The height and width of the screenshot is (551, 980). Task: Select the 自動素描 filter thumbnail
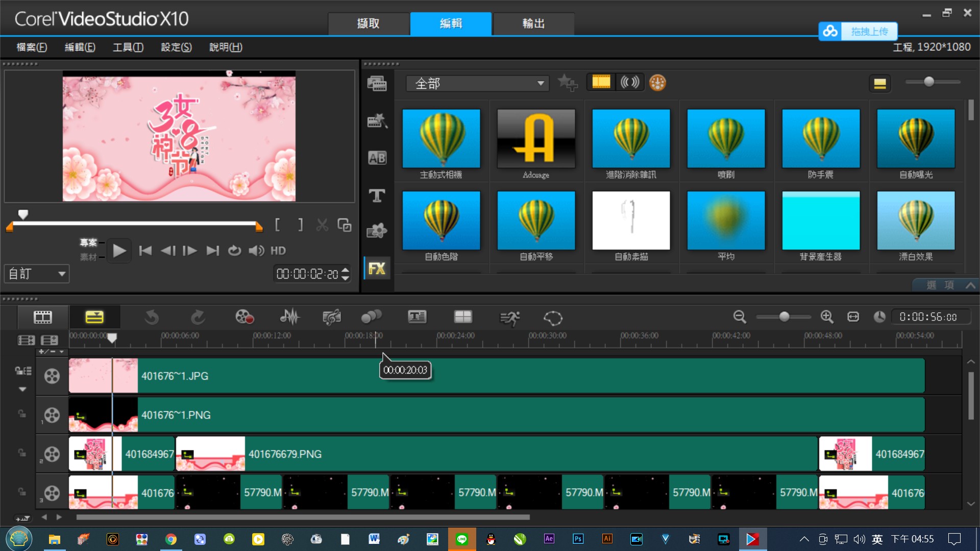pos(631,220)
